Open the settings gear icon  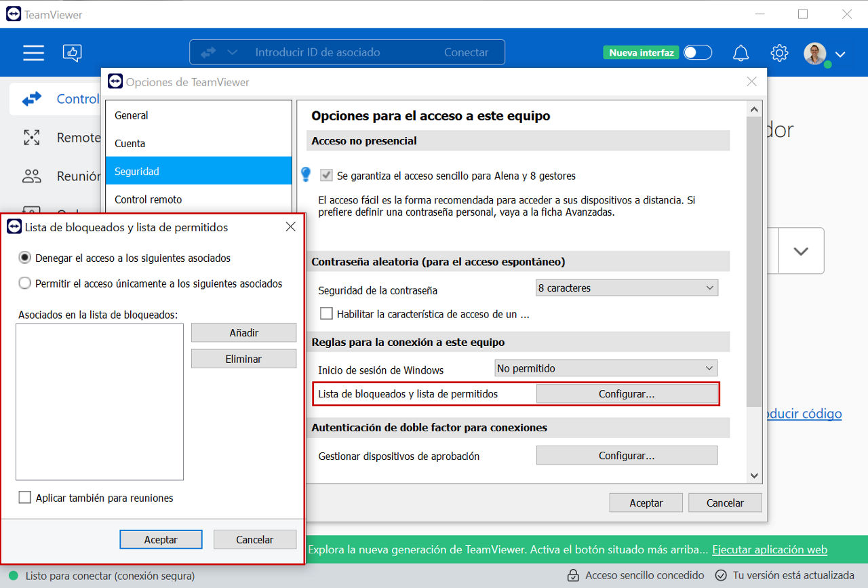click(779, 53)
